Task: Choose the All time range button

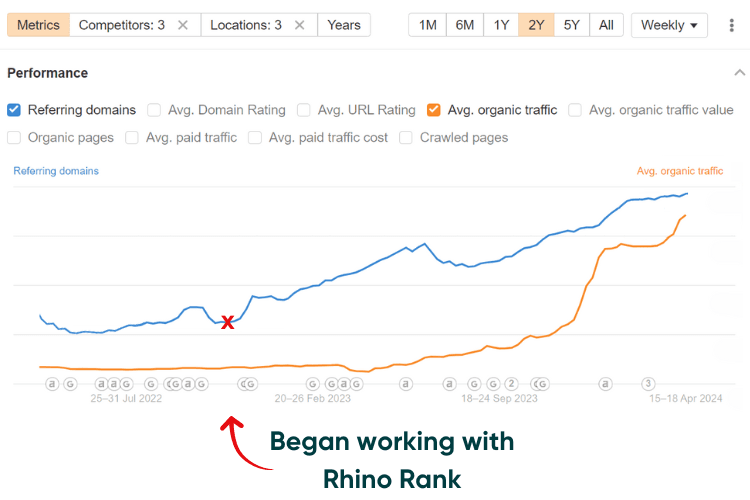Action: (x=606, y=25)
